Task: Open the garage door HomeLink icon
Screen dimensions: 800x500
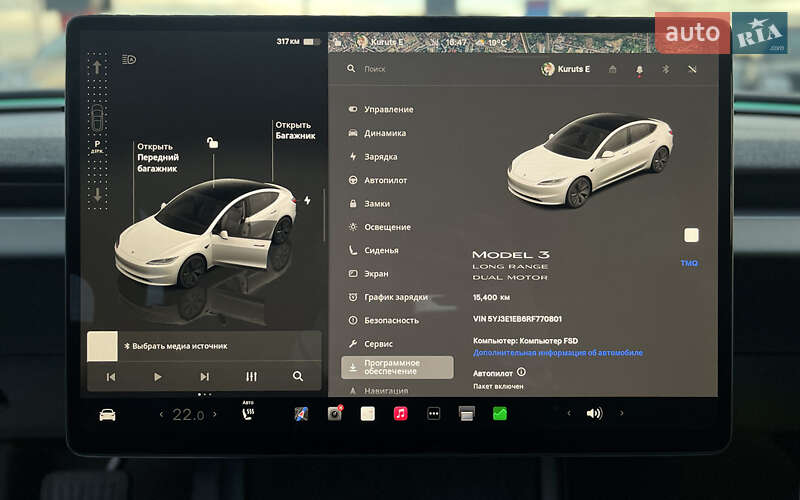Action: 613,69
